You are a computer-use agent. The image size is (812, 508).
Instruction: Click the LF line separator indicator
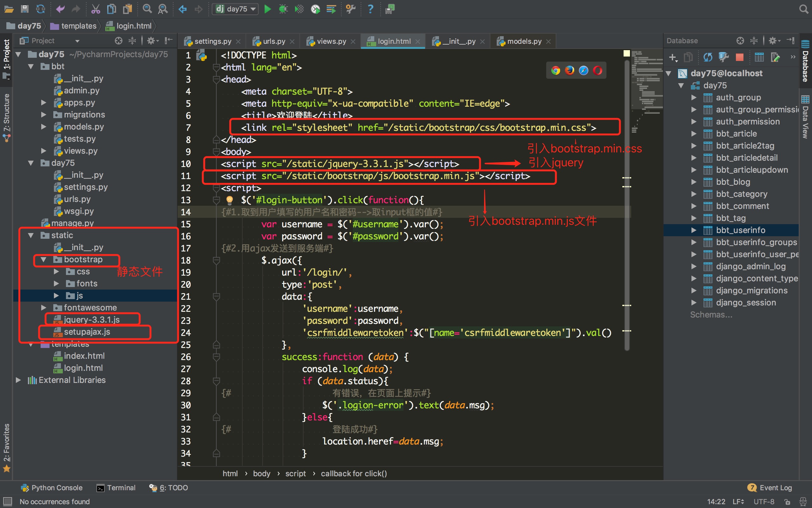click(738, 501)
